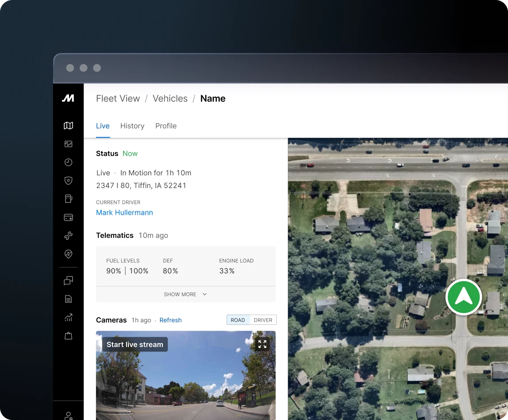Switch to the History tab

pos(132,126)
